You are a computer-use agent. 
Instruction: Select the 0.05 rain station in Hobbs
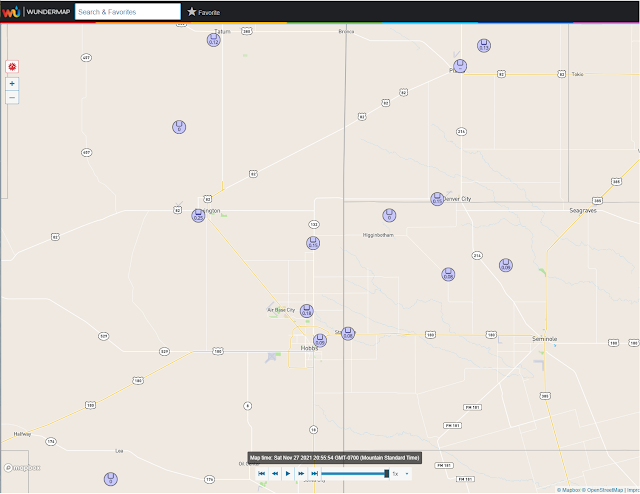[x=320, y=340]
